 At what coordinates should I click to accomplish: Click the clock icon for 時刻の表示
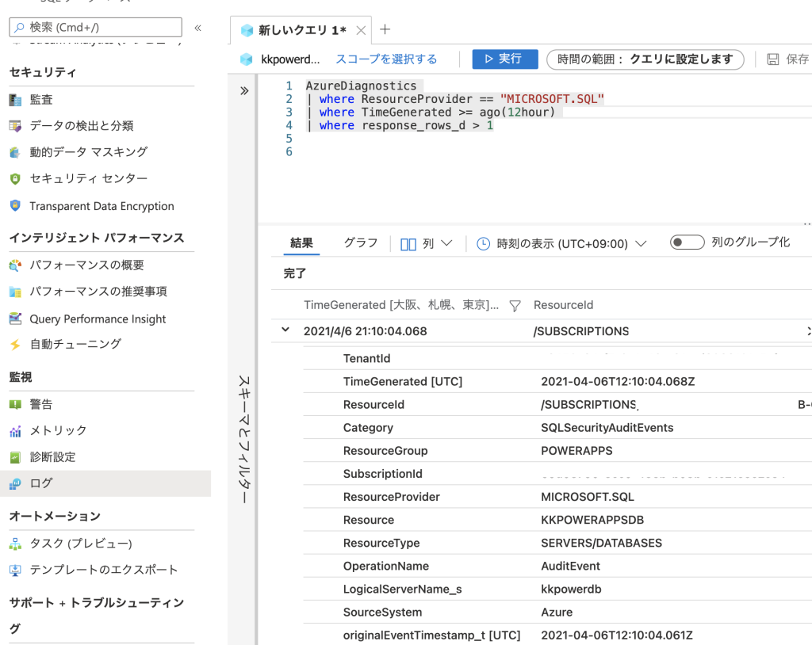pyautogui.click(x=483, y=244)
